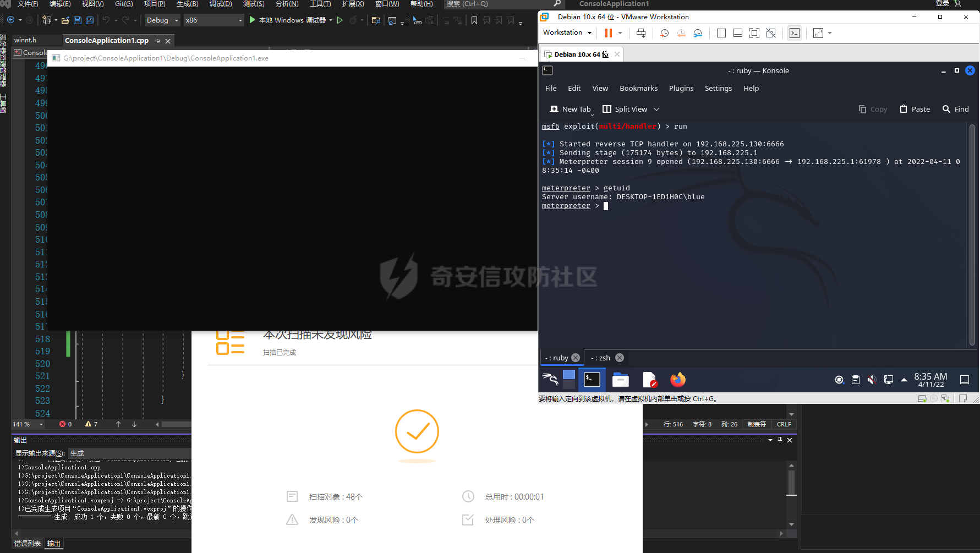Image resolution: width=980 pixels, height=553 pixels.
Task: Toggle the VMware thumbnail bar icon
Action: point(738,33)
